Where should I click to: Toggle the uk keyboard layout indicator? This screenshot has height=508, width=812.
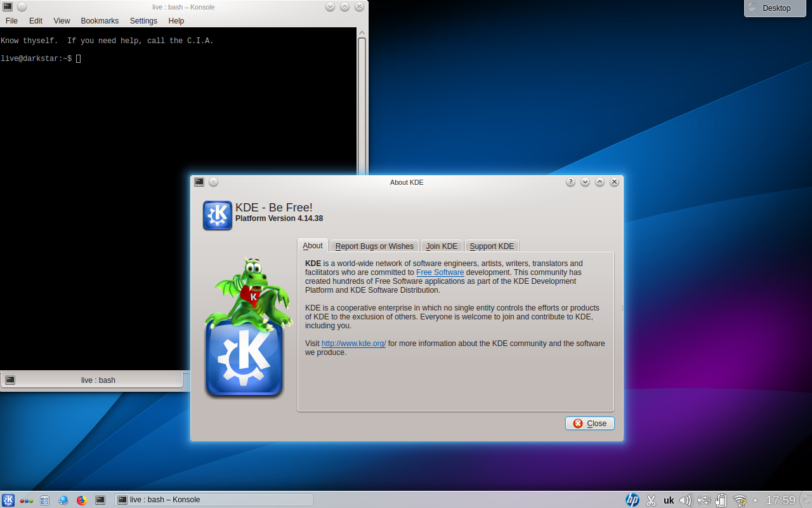click(669, 500)
